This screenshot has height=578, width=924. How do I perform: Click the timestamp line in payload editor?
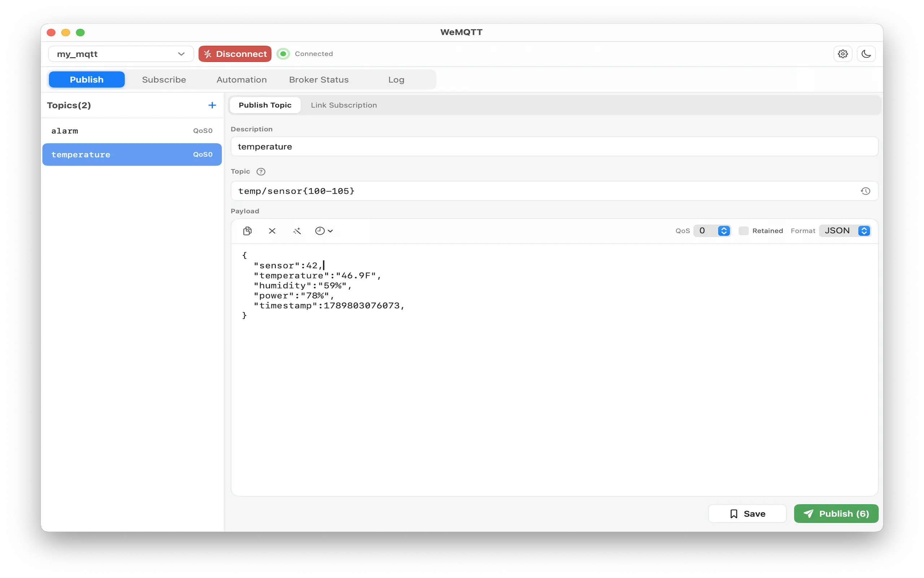tap(329, 306)
